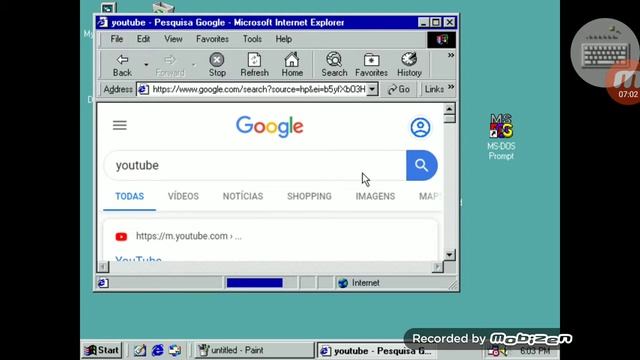Click the Windows logo throbber in IE
640x360 pixels.
pyautogui.click(x=441, y=40)
